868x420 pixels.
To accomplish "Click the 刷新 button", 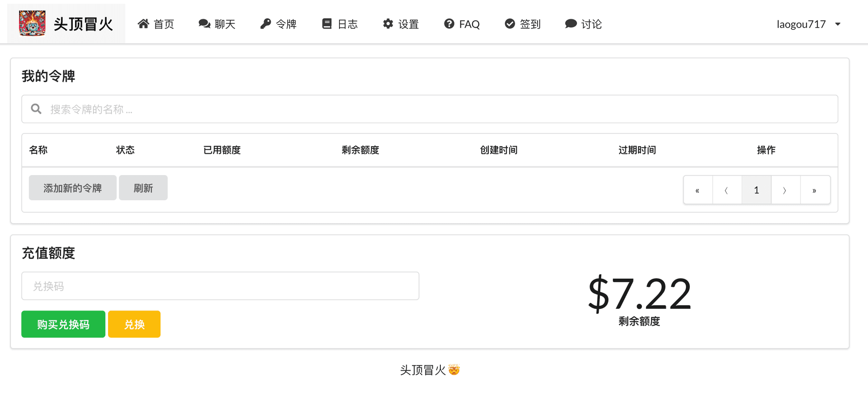I will tap(143, 188).
